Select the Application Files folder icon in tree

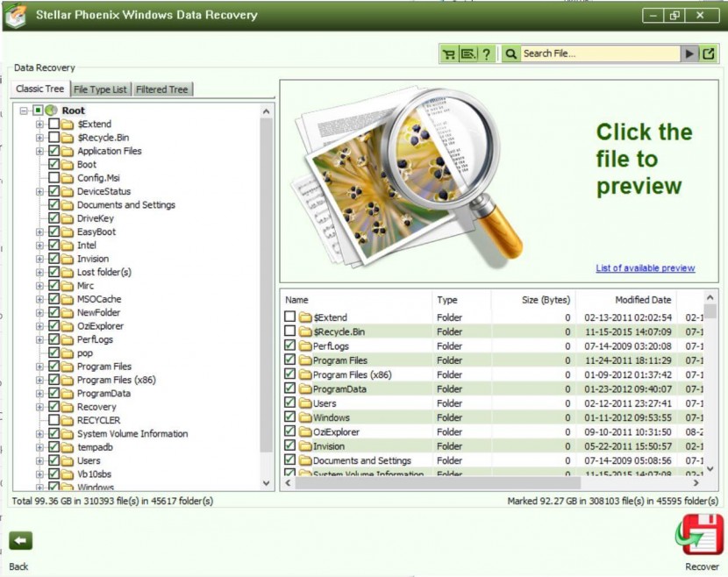(68, 152)
